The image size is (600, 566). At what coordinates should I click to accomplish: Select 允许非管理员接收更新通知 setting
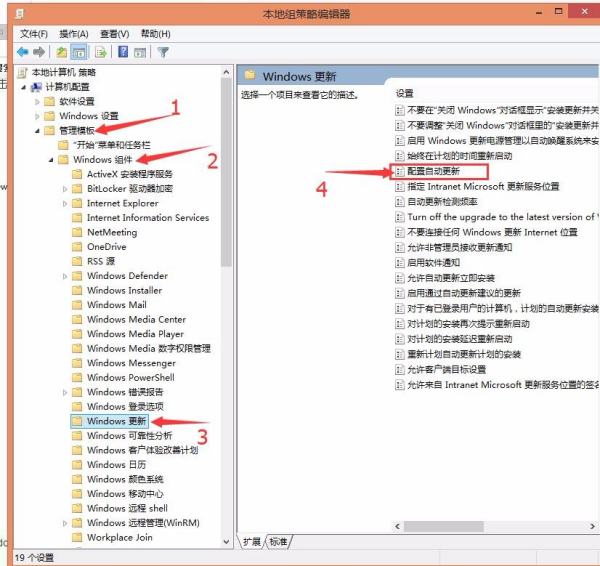[460, 248]
